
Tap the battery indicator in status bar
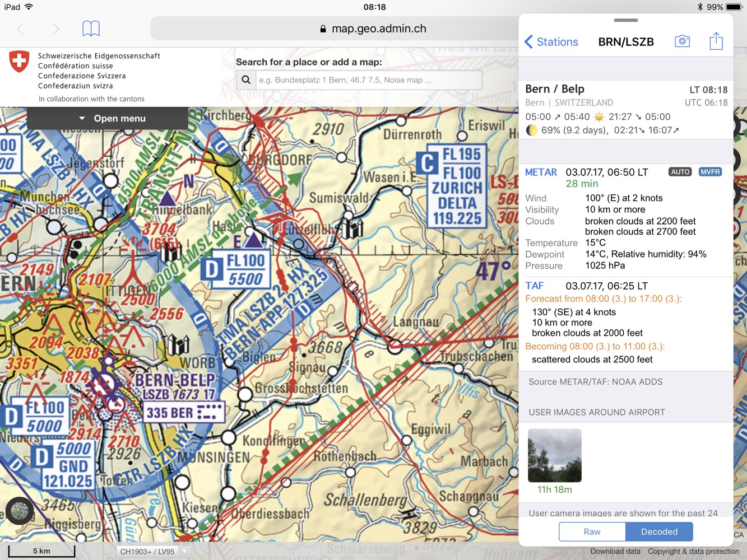(x=734, y=7)
